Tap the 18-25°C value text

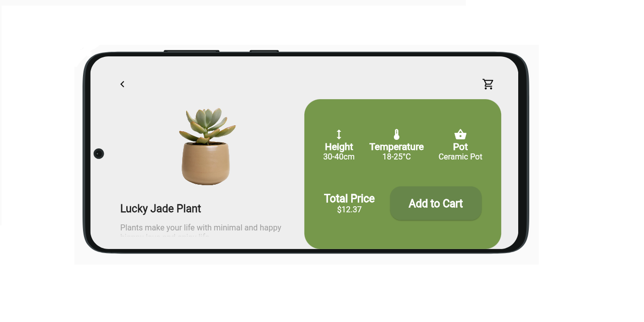pyautogui.click(x=396, y=156)
